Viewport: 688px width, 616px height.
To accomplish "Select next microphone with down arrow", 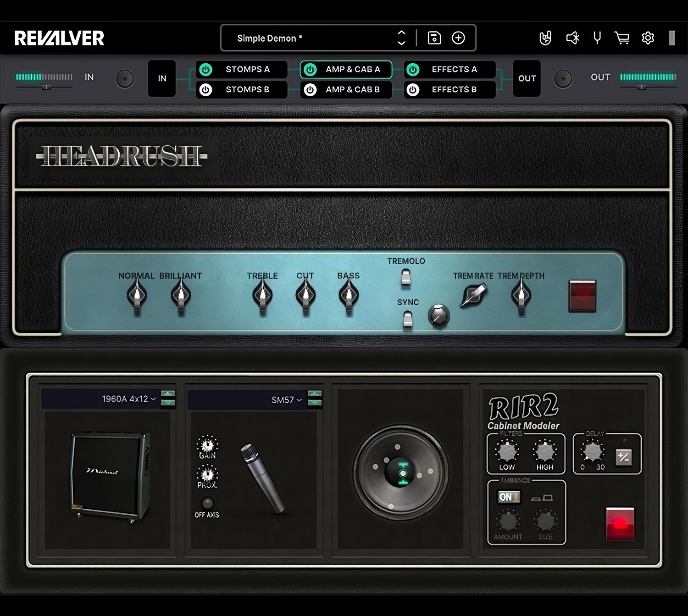I will (x=315, y=403).
